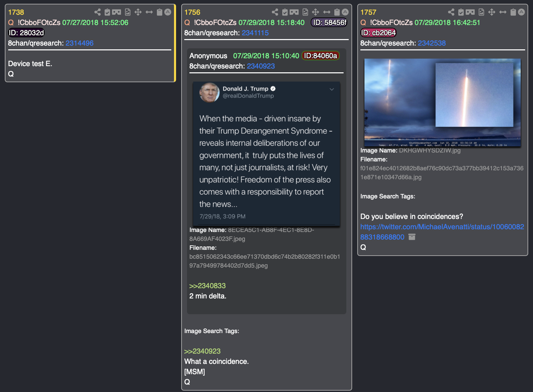Viewport: 533px width, 392px height.
Task: Click the ID: 28032d badge
Action: 26,33
